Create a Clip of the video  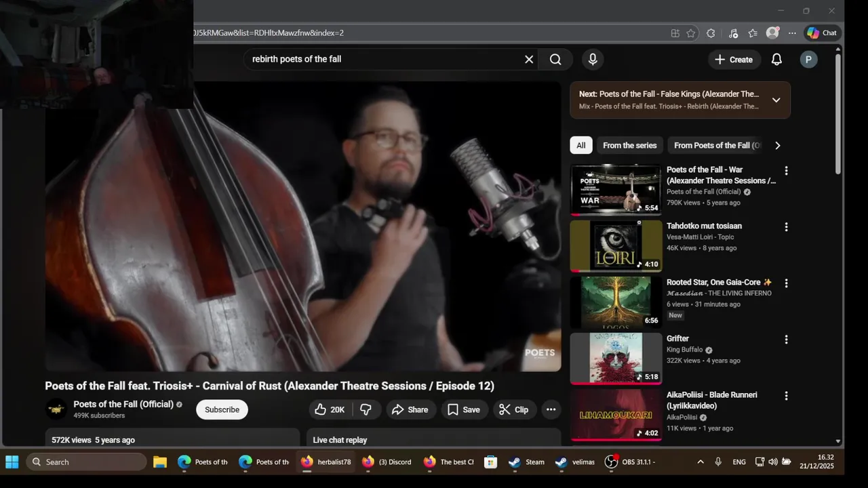[514, 409]
